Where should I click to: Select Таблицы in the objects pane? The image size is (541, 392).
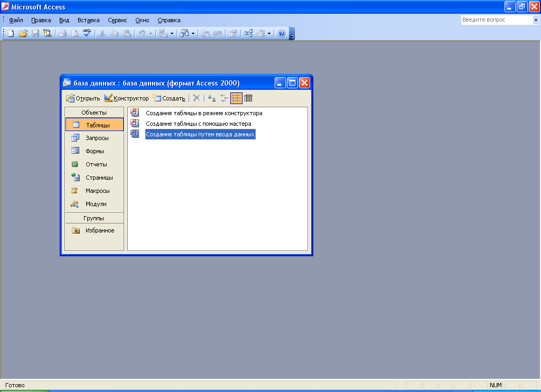[x=94, y=125]
